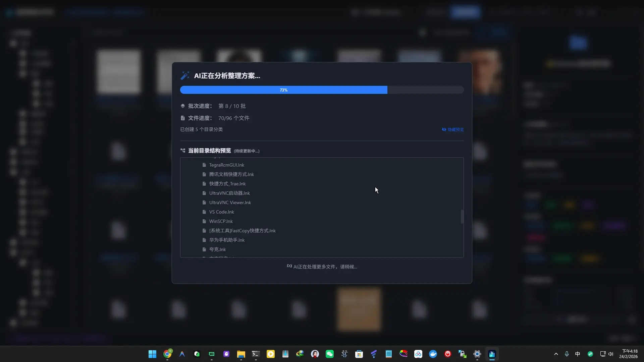Select the [系统工具]FastCopy快捷方式.lnk entry

point(242,231)
